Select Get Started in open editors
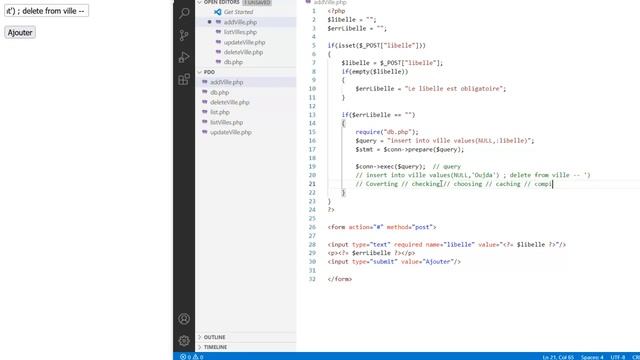The width and height of the screenshot is (640, 360). [x=238, y=12]
